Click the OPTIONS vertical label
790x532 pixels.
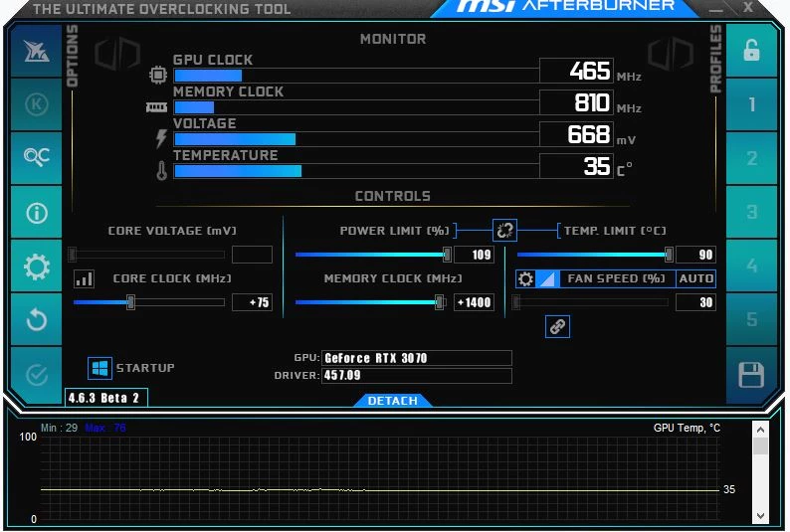(x=72, y=56)
